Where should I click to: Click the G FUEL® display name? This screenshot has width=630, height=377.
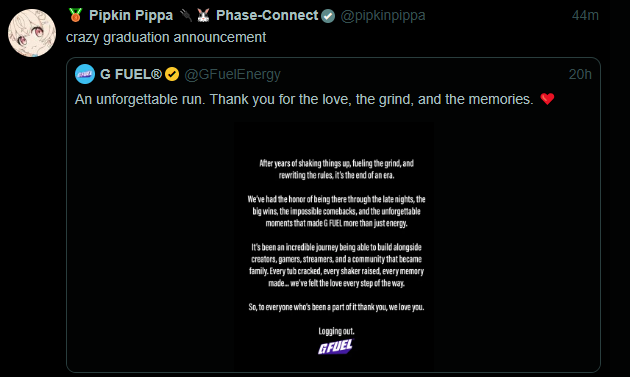click(131, 74)
